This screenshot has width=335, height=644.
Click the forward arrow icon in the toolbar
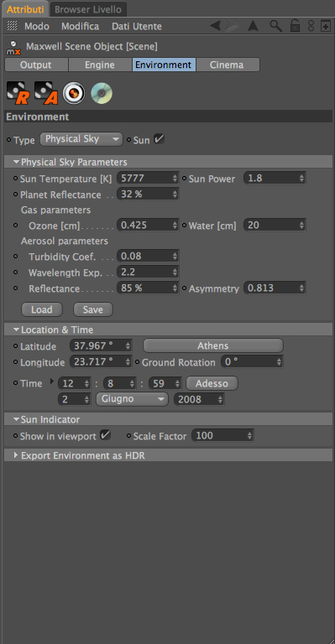233,26
